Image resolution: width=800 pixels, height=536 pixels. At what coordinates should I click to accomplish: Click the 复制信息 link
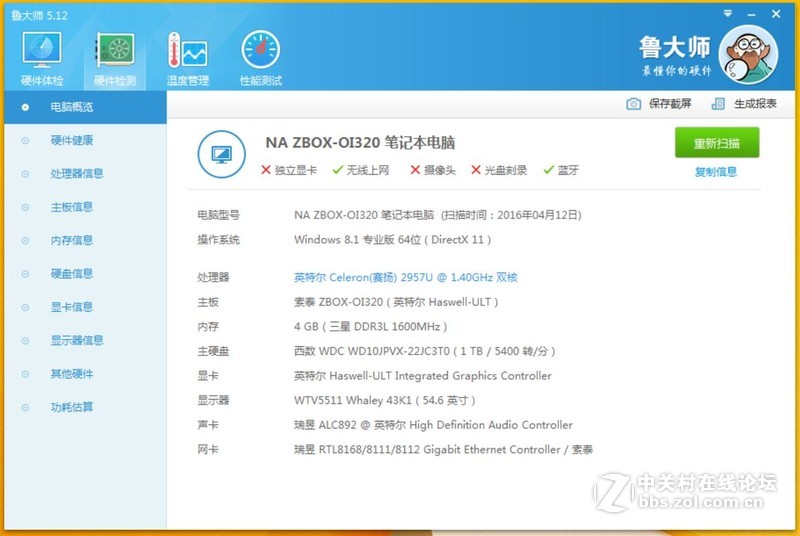point(716,172)
